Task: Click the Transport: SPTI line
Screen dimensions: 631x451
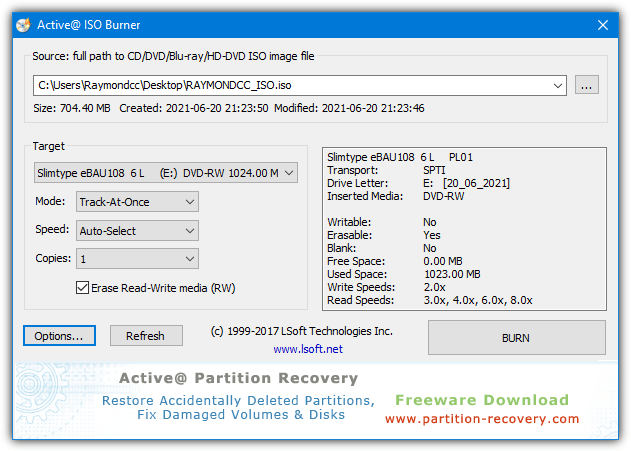Action: tap(386, 170)
